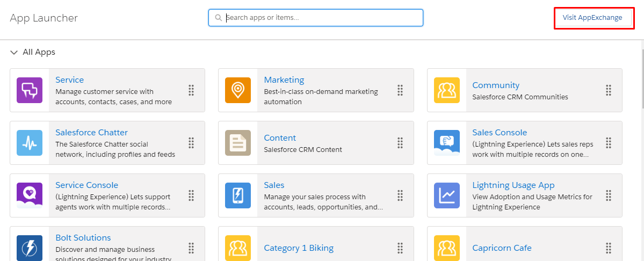Screen dimensions: 644x261
Task: Select the Service Console heart icon
Action: pyautogui.click(x=30, y=195)
